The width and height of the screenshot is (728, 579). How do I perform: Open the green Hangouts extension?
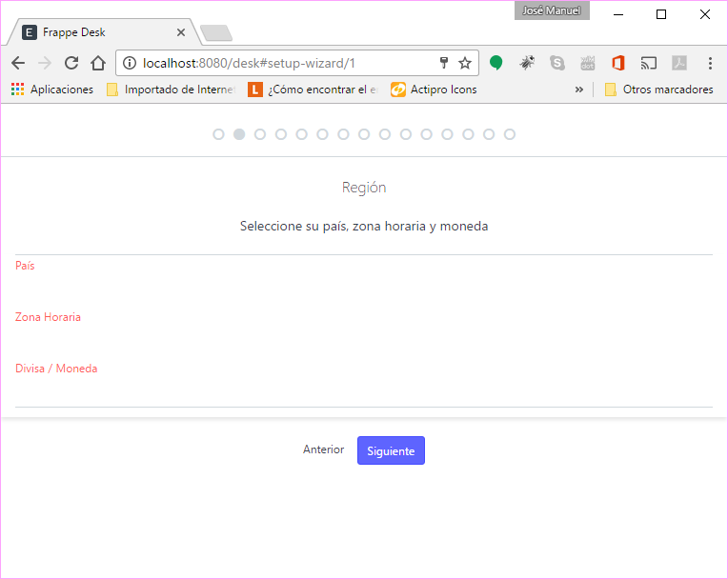[496, 63]
